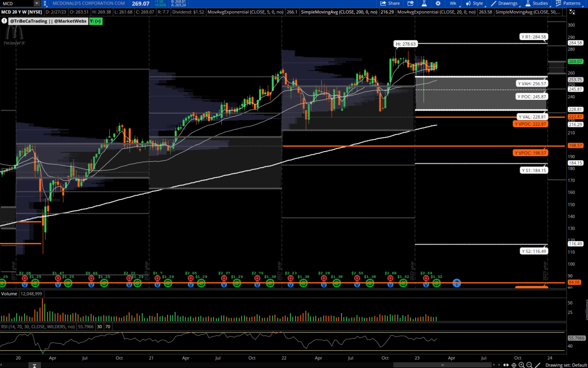Screen dimensions: 588x368
Task: Click the Y S1: 184.15 label
Action: [x=534, y=170]
